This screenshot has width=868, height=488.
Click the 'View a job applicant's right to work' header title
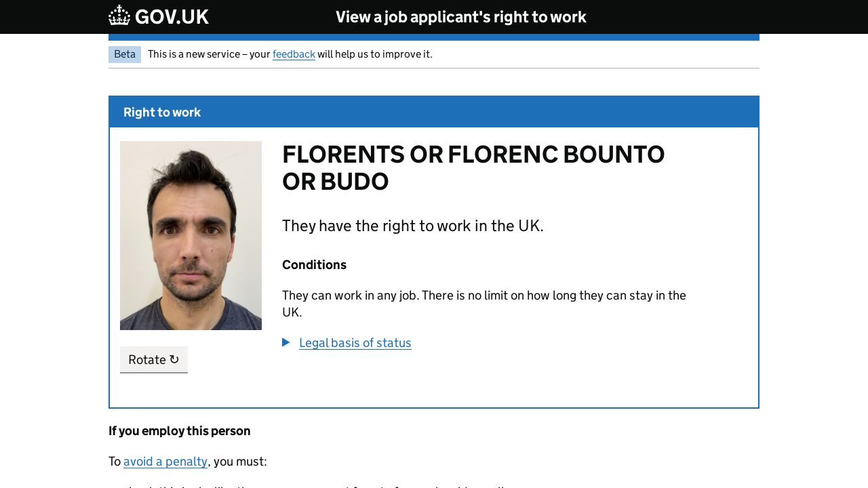460,17
